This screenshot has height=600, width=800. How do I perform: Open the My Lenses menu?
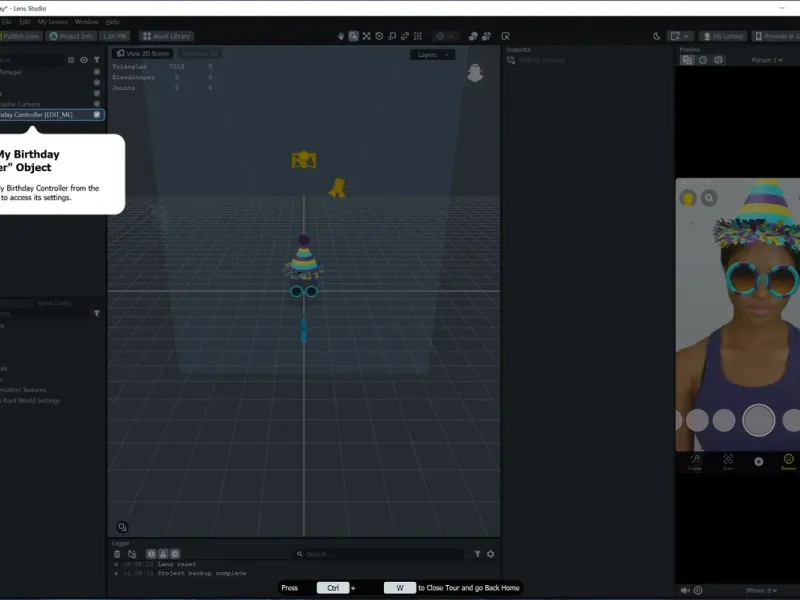[53, 22]
